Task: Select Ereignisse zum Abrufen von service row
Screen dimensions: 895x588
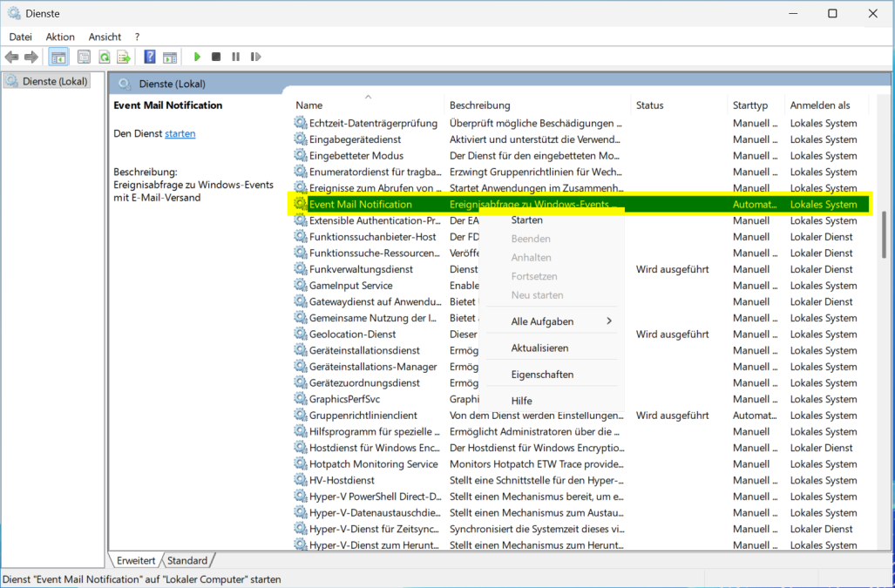Action: coord(581,187)
